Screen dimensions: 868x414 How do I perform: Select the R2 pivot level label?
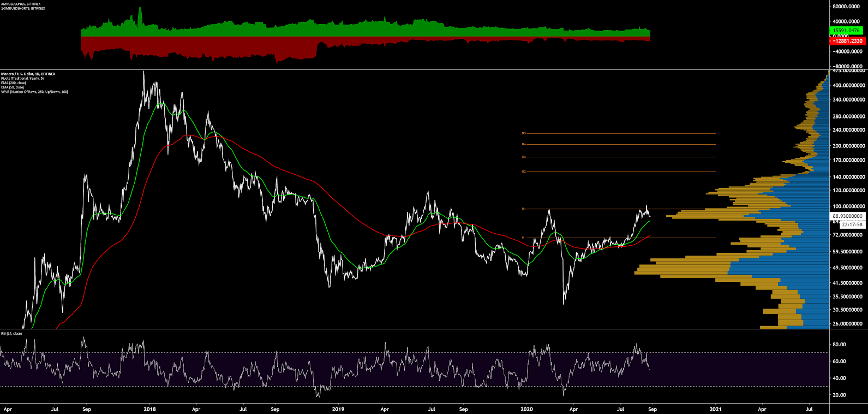coord(524,171)
